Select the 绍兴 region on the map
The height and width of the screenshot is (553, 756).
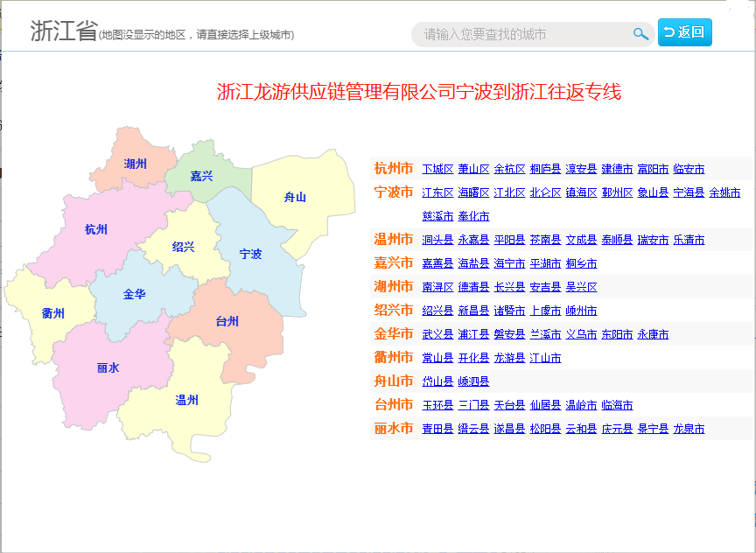pyautogui.click(x=183, y=247)
